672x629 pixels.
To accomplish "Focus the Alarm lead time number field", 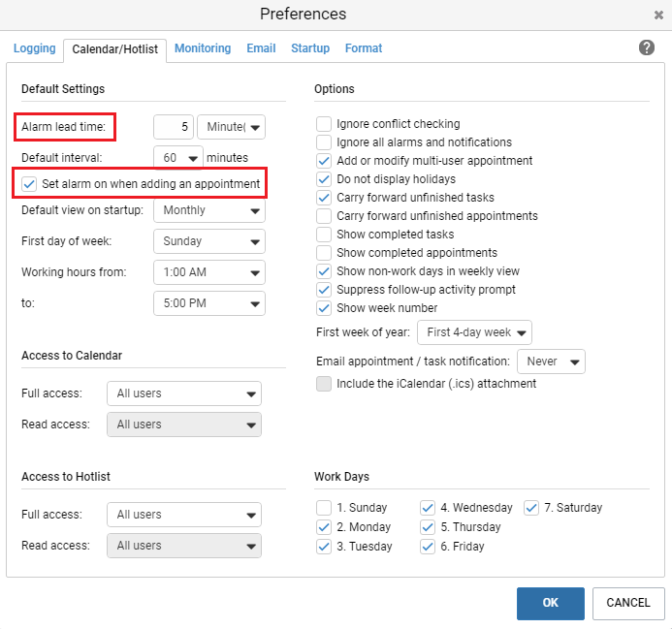I will coord(174,127).
